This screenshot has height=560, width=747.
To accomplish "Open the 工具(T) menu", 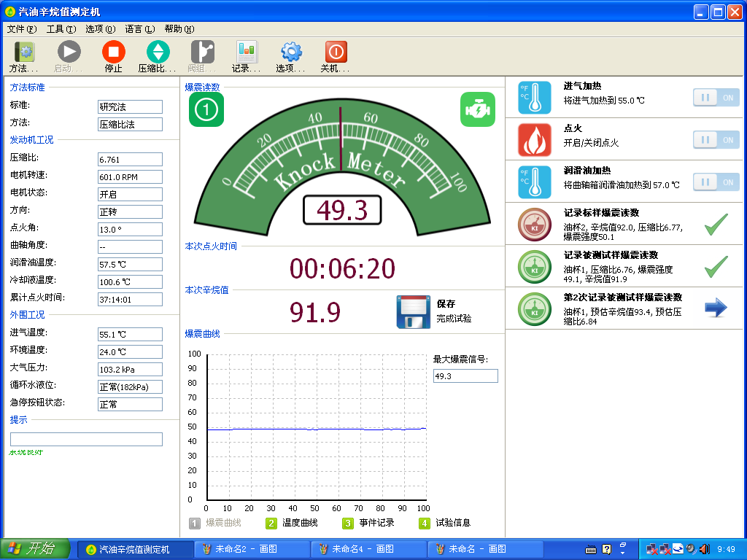I will click(x=61, y=29).
